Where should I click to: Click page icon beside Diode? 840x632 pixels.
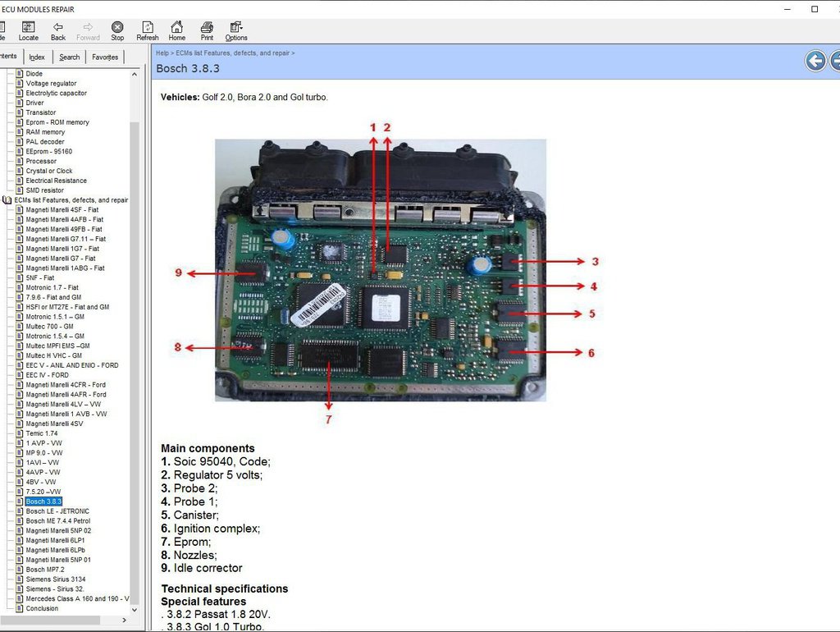click(x=20, y=73)
